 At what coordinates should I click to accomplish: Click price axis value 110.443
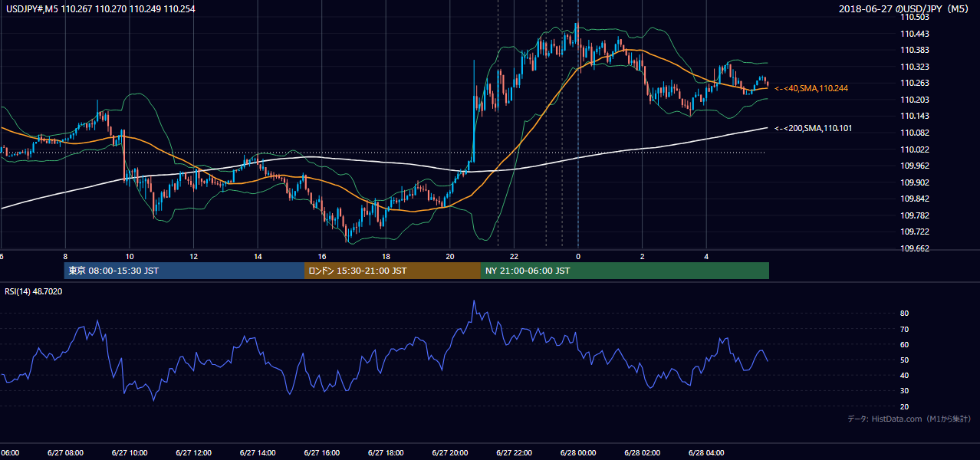(915, 34)
